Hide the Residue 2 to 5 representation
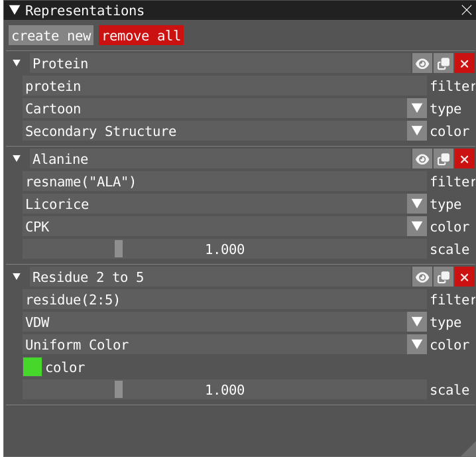Screen dimensions: 476x457 coord(422,277)
